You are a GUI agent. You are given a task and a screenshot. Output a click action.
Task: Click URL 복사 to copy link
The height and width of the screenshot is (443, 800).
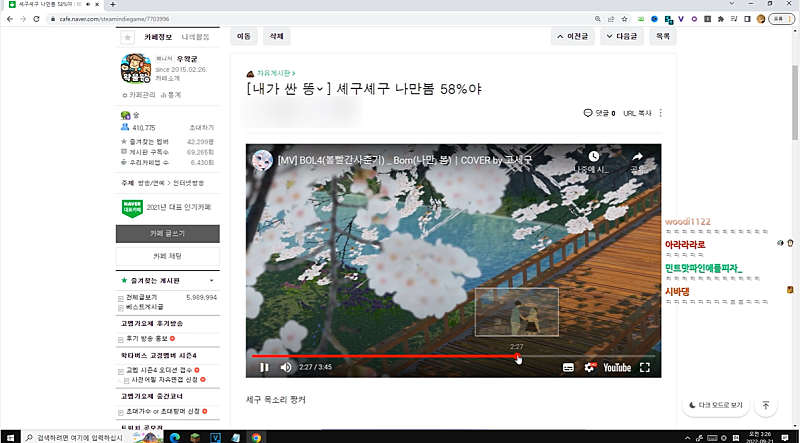(x=637, y=113)
